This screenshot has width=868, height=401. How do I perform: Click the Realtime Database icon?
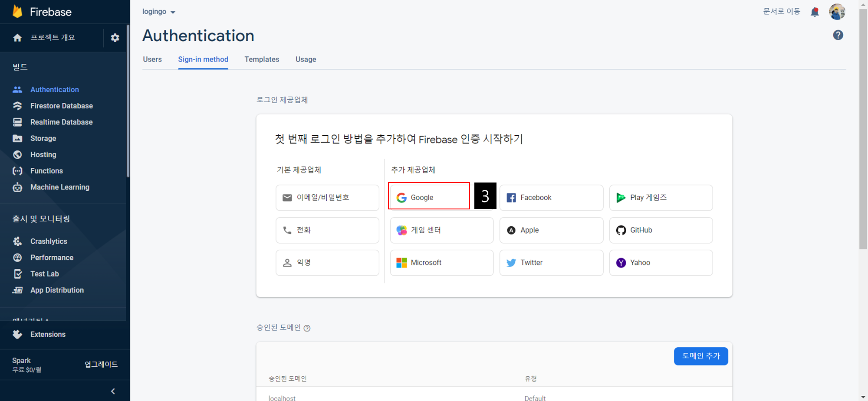tap(17, 122)
